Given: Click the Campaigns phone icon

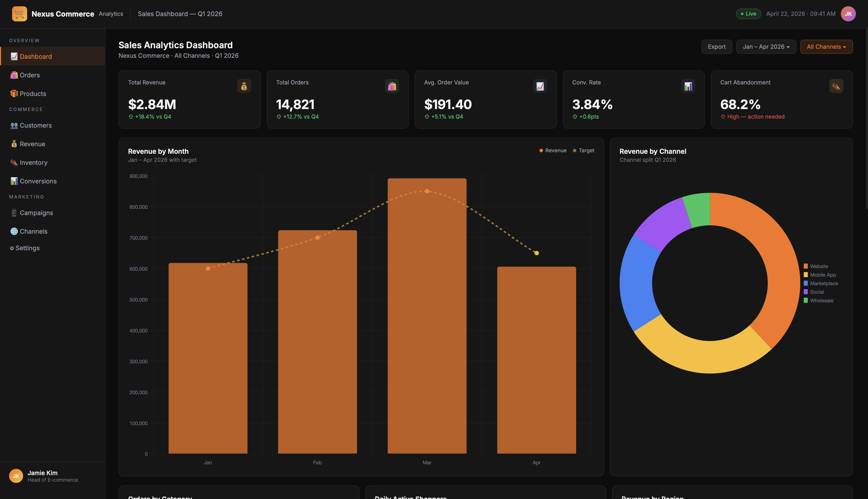Looking at the screenshot, I should tap(14, 213).
